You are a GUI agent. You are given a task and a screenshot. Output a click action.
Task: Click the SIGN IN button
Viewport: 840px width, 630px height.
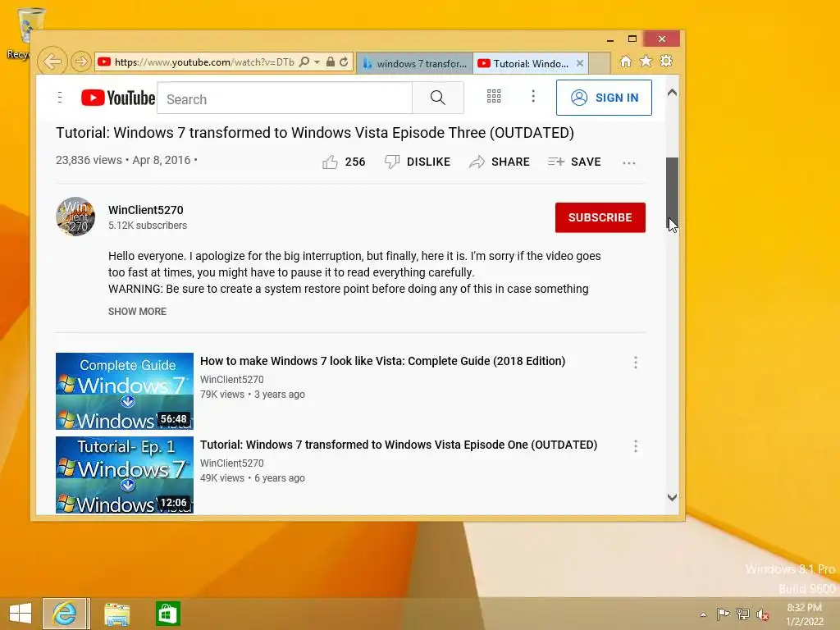pos(604,98)
